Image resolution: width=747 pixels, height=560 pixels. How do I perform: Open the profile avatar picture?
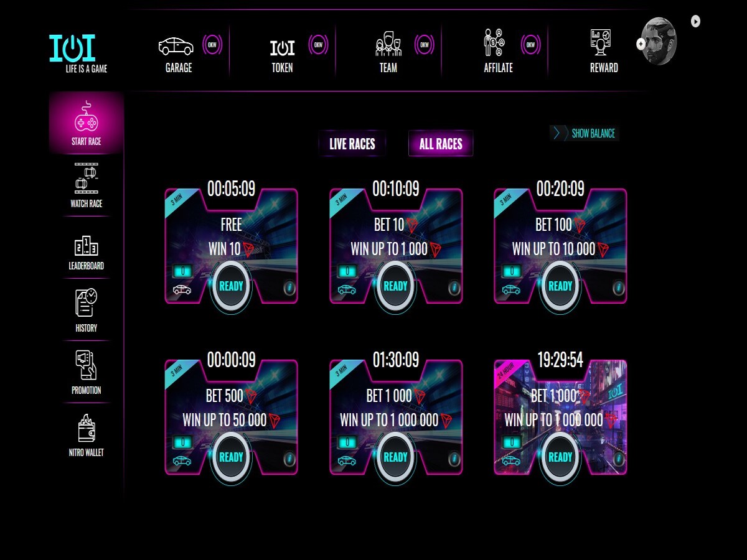tap(659, 41)
